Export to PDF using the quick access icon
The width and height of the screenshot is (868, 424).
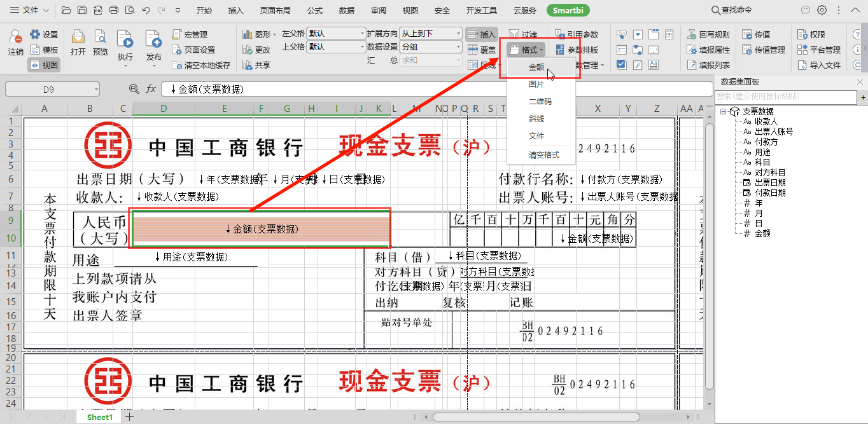pyautogui.click(x=98, y=10)
